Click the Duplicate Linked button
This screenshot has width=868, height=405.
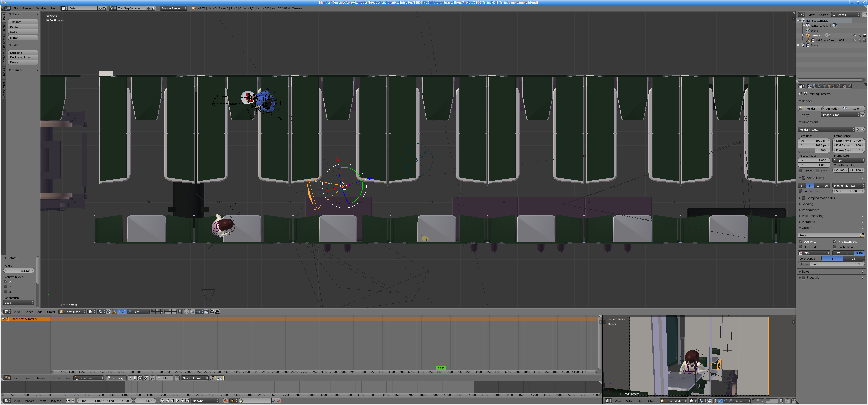23,57
